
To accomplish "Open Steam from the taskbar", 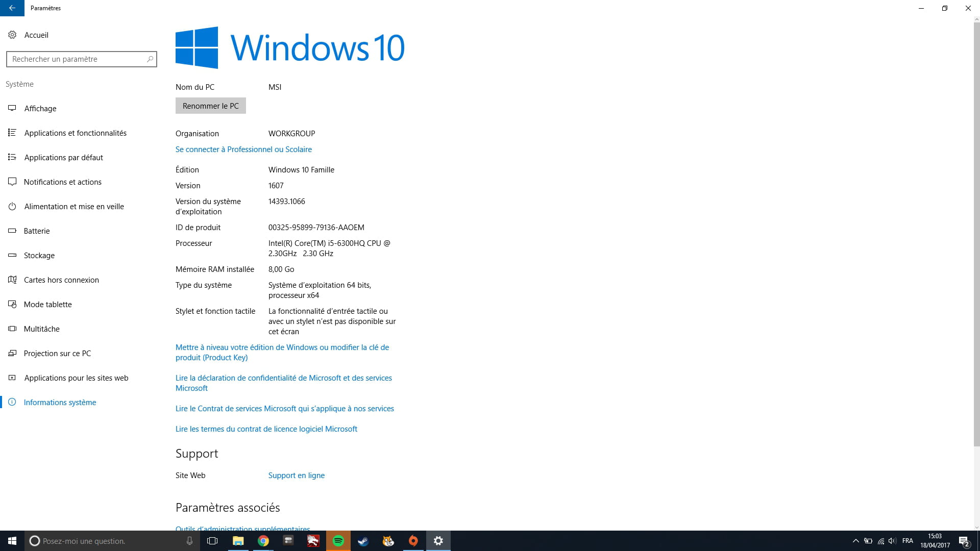I will click(363, 541).
